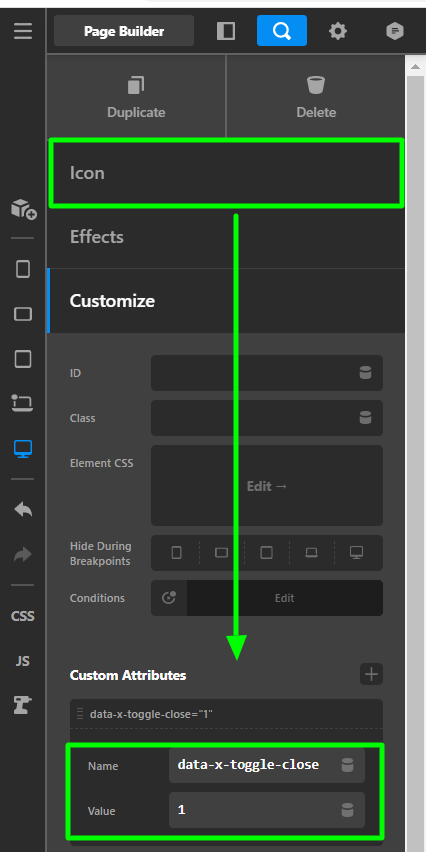The height and width of the screenshot is (852, 426).
Task: Click the Page Builder menu button
Action: [x=124, y=31]
